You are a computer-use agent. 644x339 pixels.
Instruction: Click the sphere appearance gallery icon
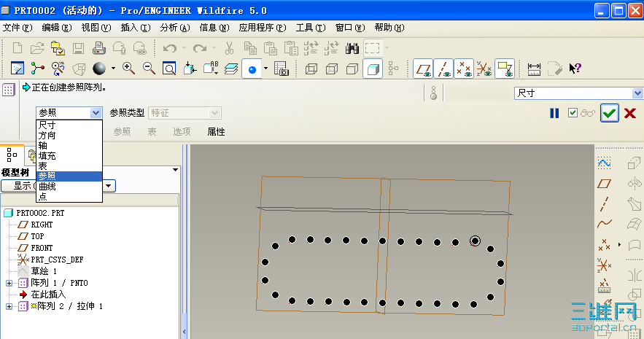click(99, 69)
